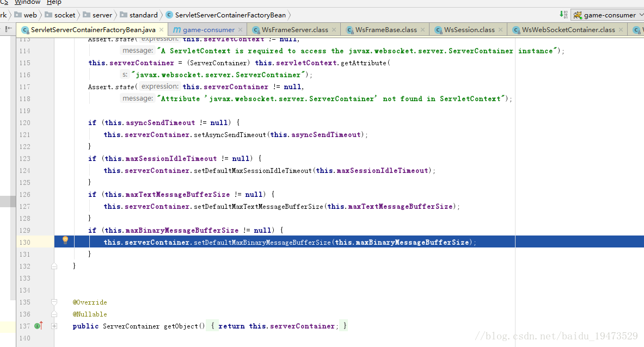Close the ServletServerContainerFactoryBean.java tab
Viewport: 644px width, 347px height.
tap(161, 30)
